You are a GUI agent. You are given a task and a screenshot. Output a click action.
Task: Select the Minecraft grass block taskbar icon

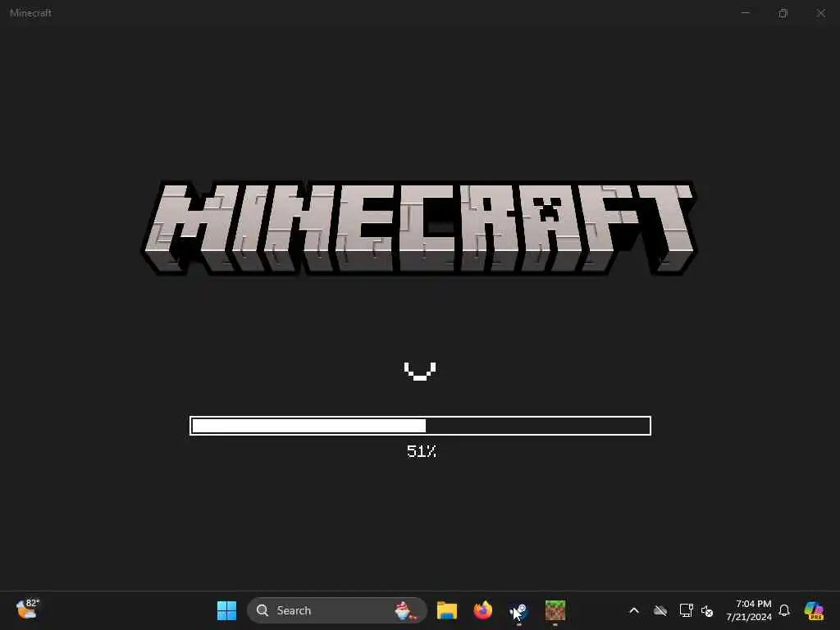tap(555, 610)
